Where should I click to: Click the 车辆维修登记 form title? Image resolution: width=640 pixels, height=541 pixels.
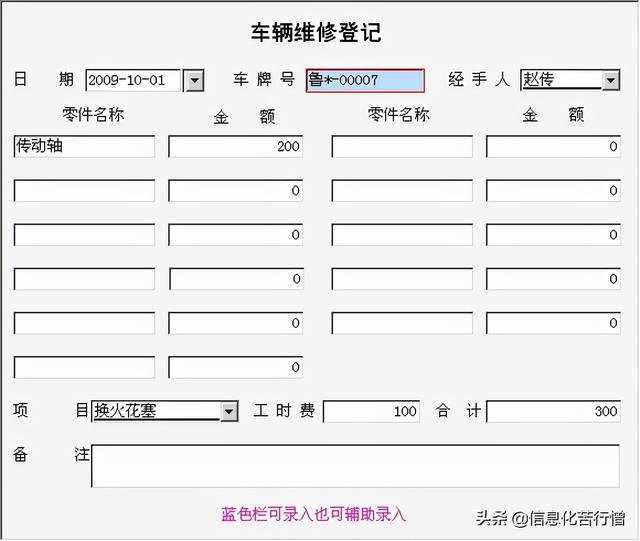click(316, 32)
